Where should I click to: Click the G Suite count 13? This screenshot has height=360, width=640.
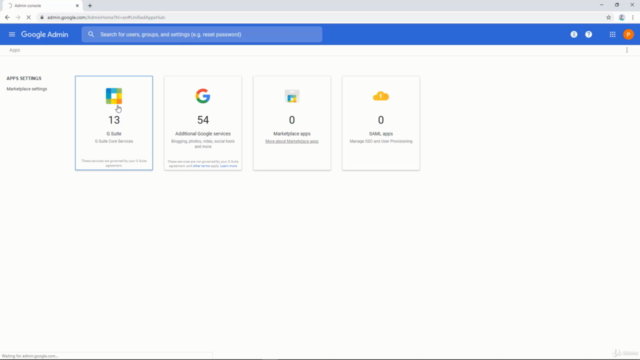[x=114, y=120]
